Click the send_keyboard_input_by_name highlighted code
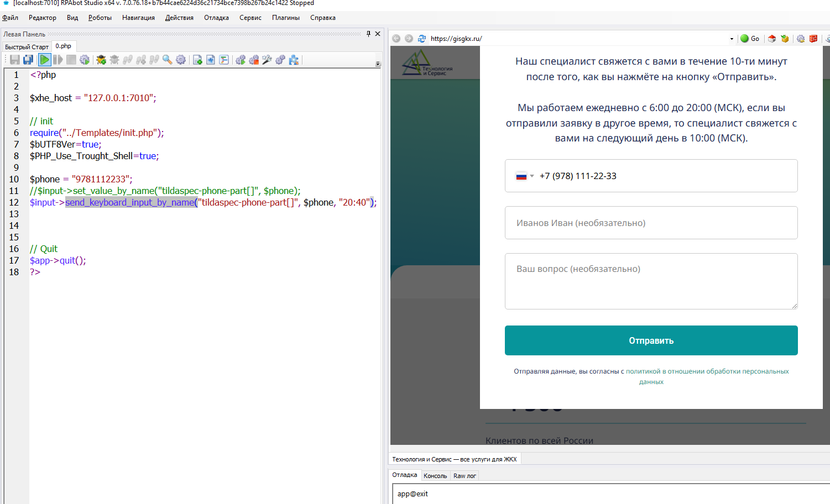This screenshot has width=830, height=504. click(x=130, y=202)
